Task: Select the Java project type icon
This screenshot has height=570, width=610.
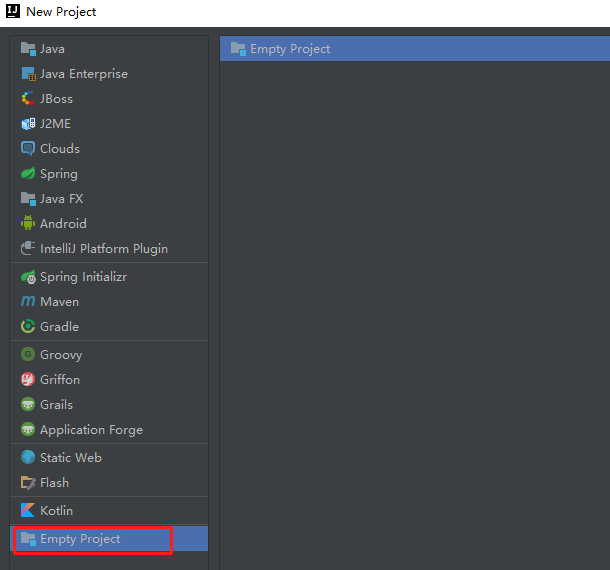Action: pyautogui.click(x=28, y=49)
